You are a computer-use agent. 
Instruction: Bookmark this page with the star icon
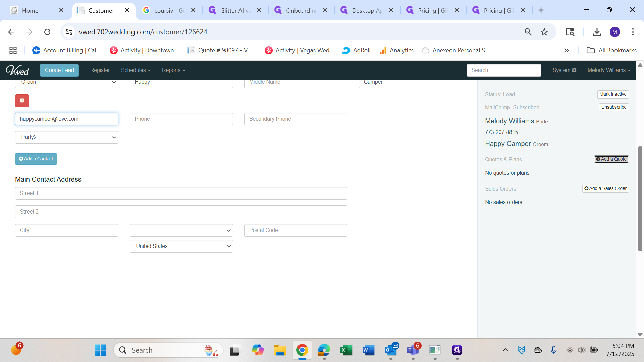pyautogui.click(x=544, y=32)
